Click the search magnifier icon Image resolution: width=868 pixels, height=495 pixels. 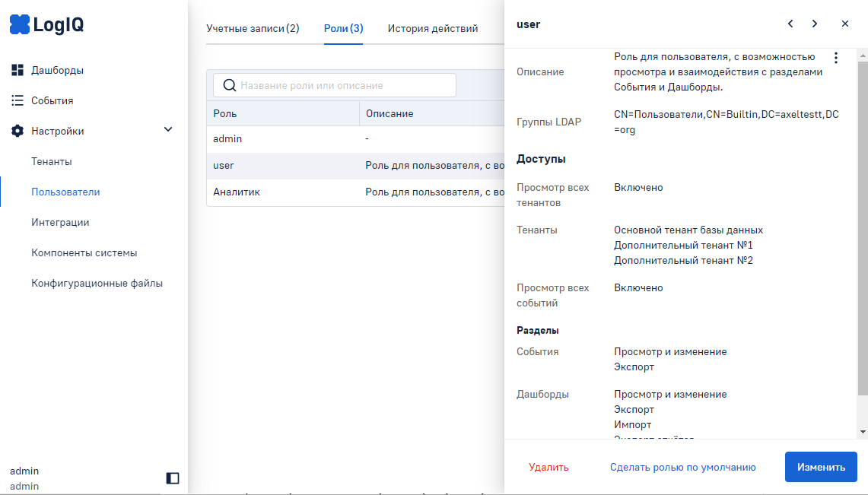(229, 86)
